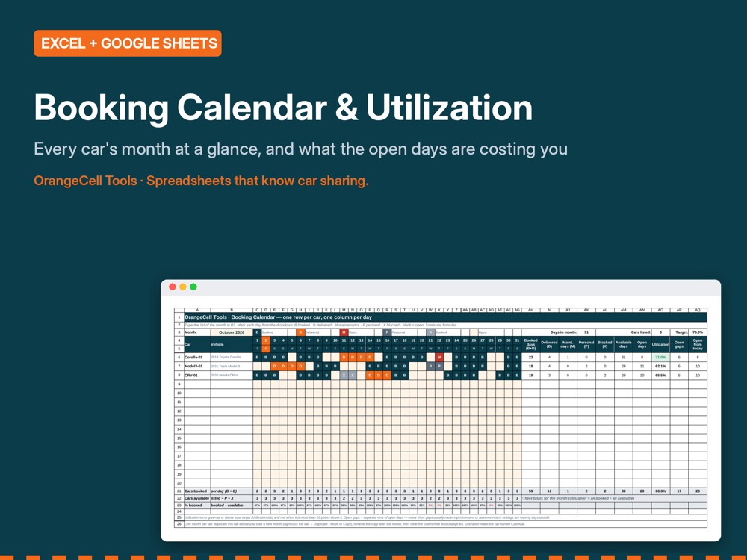The width and height of the screenshot is (747, 560).
Task: Click the Maint. days (M) column header
Action: (568, 344)
